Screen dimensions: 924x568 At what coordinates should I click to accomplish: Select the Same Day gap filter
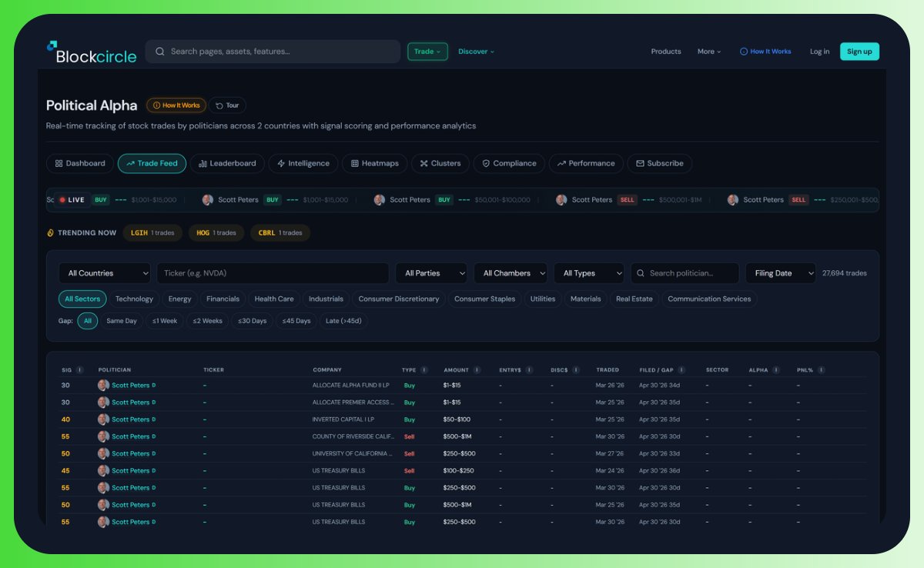point(122,321)
